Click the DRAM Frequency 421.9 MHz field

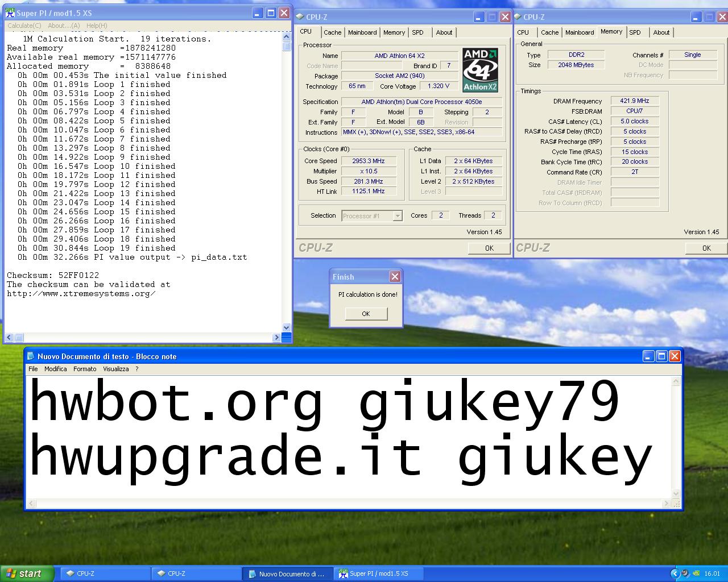click(x=635, y=101)
